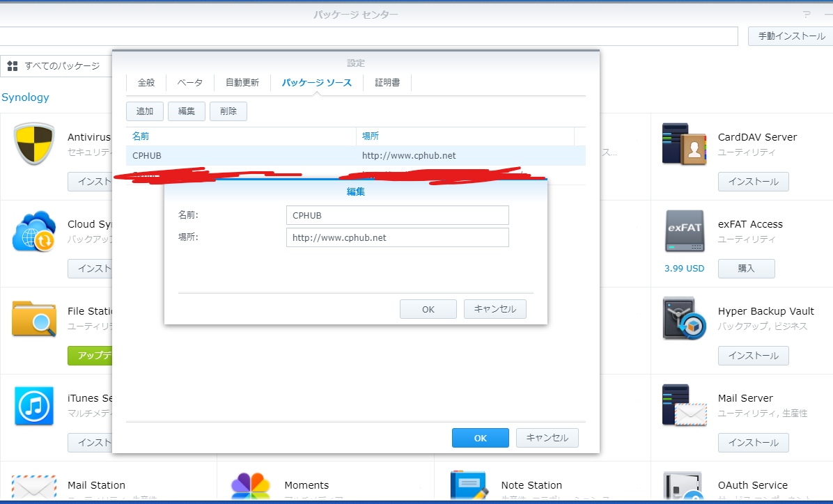Click the 削除 button

(228, 111)
